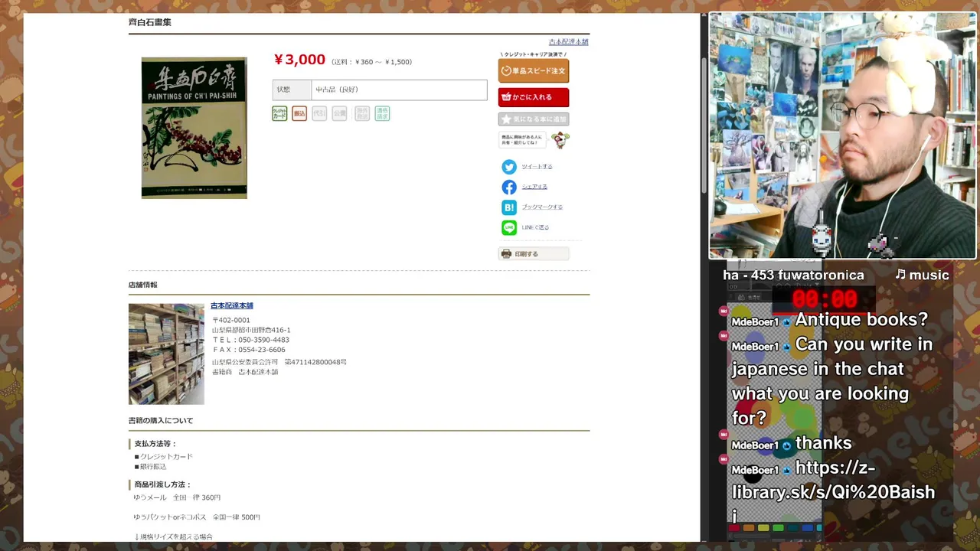Click the FAX：0554-23-6606 line
Screen dimensions: 980x551
249,350
